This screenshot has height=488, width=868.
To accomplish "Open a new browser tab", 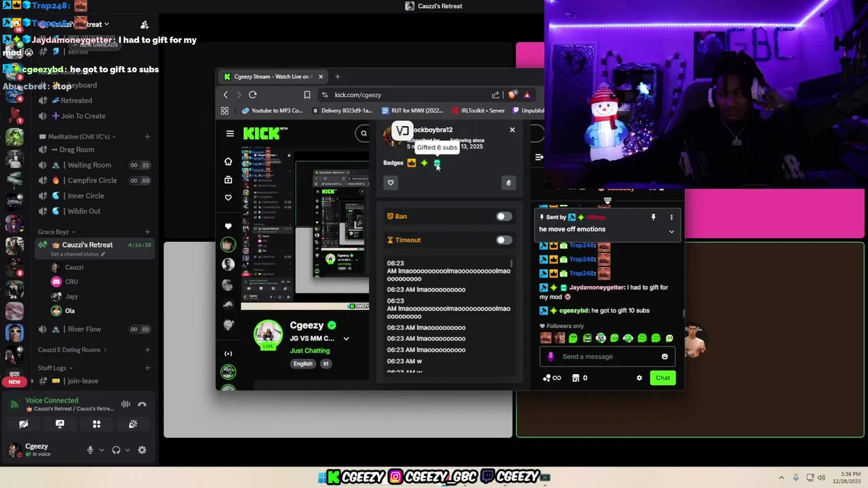I will [x=337, y=77].
